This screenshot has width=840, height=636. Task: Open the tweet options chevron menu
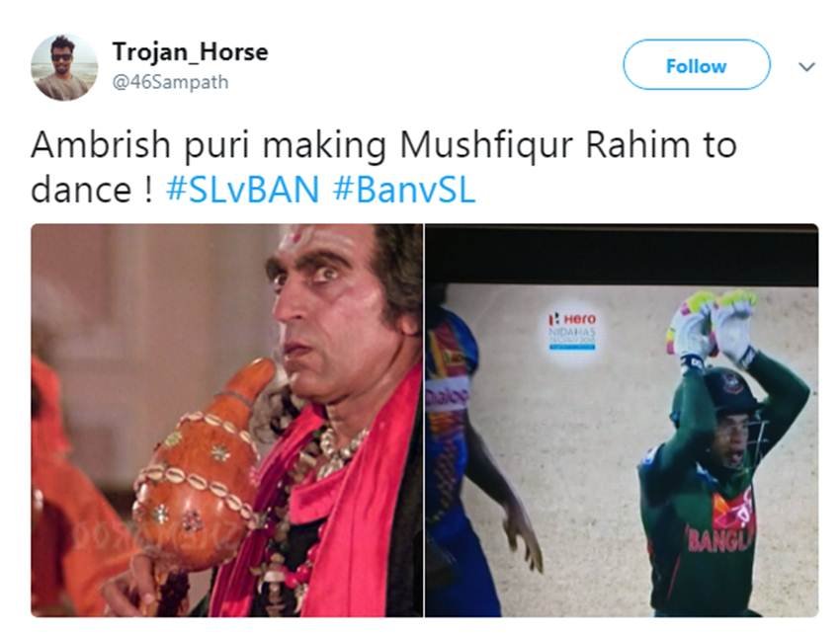point(806,67)
